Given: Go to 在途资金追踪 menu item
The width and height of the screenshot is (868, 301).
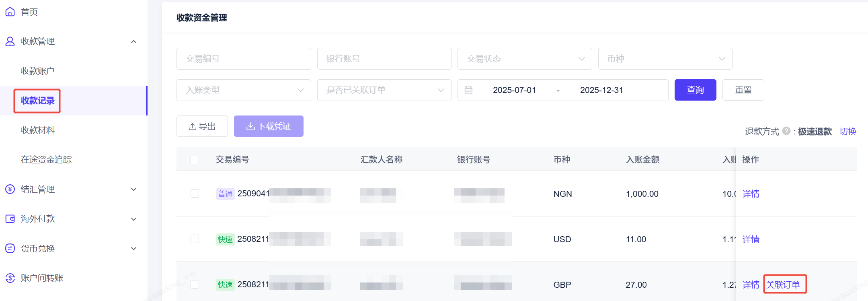Looking at the screenshot, I should [46, 160].
